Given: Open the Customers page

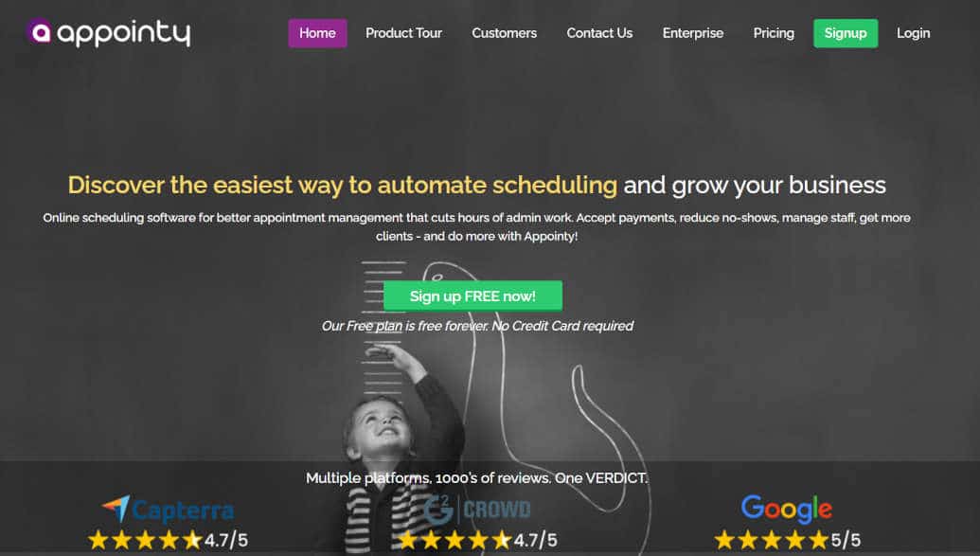Looking at the screenshot, I should [x=505, y=33].
